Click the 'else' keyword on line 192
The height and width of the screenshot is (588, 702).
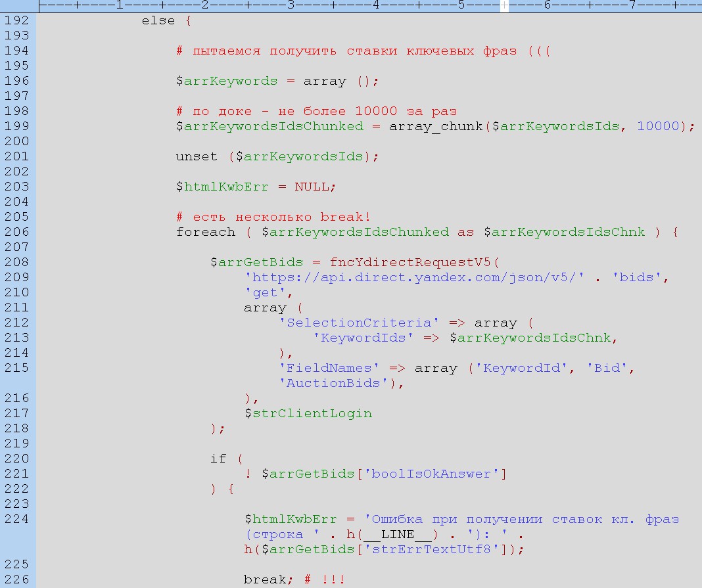click(x=158, y=21)
